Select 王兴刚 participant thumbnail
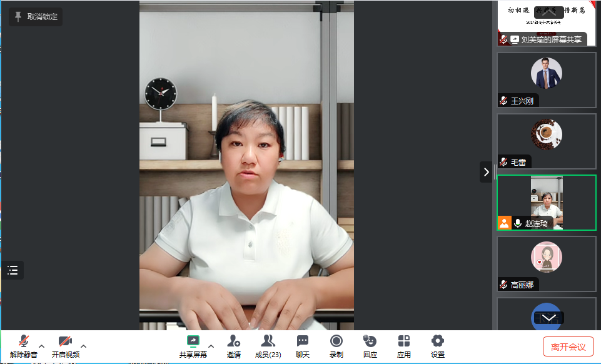The image size is (601, 364). [546, 79]
